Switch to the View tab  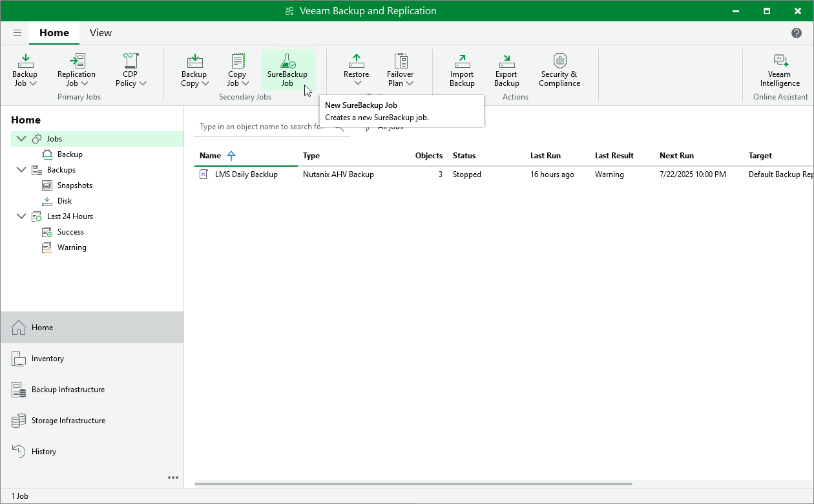(x=100, y=32)
